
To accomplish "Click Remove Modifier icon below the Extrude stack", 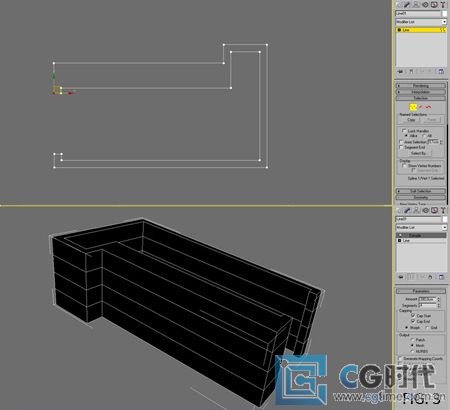I will [430, 277].
